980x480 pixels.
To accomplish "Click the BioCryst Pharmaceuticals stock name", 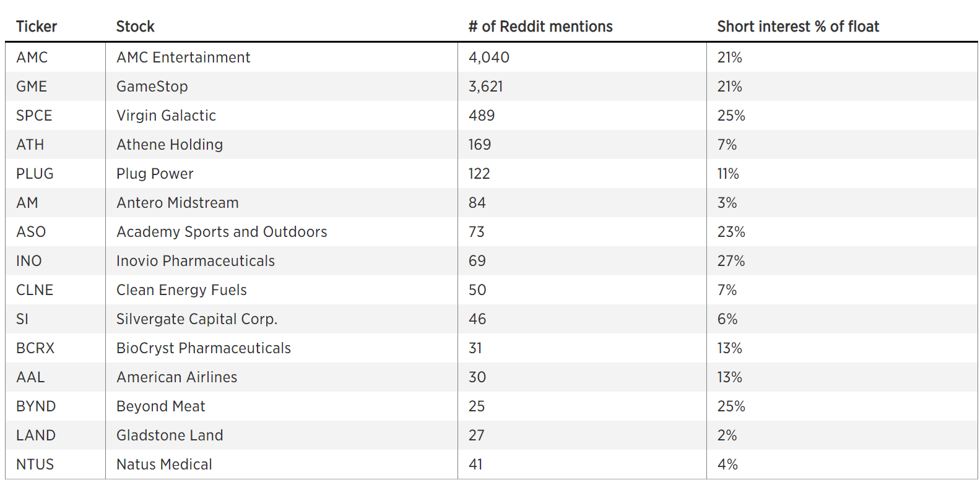I will point(204,348).
